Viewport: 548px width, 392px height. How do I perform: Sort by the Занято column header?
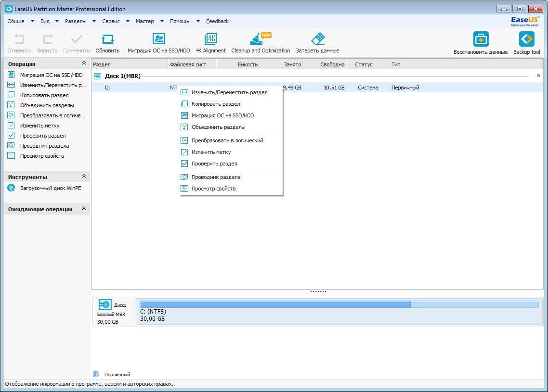[281, 64]
